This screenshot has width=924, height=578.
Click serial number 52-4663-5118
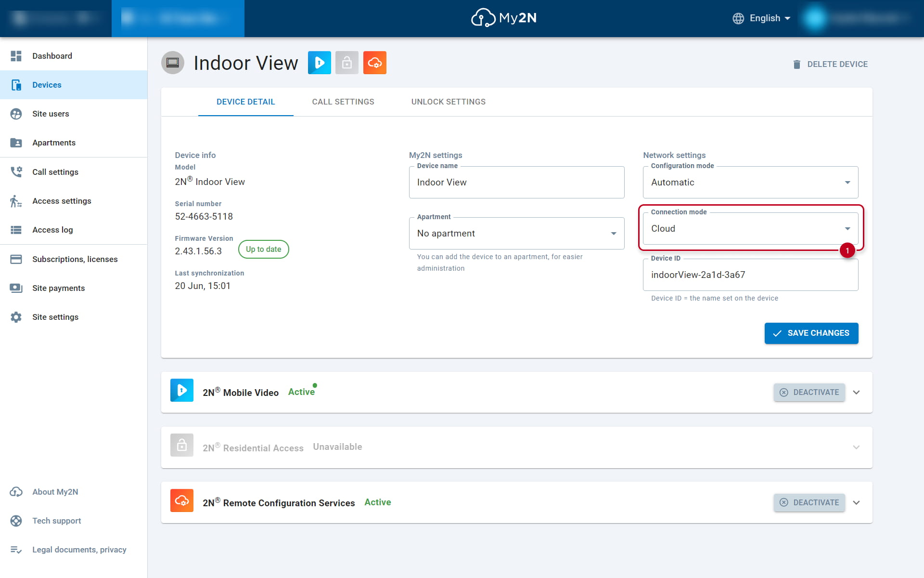coord(204,216)
